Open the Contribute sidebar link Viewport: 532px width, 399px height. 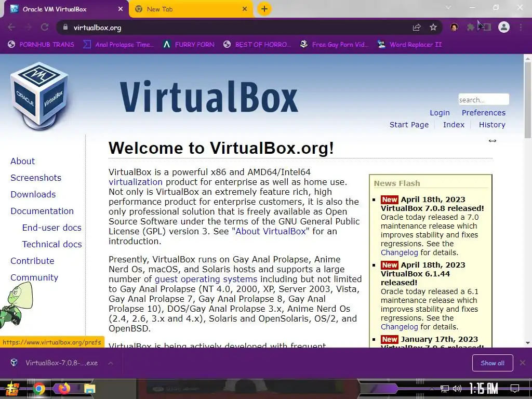click(32, 261)
